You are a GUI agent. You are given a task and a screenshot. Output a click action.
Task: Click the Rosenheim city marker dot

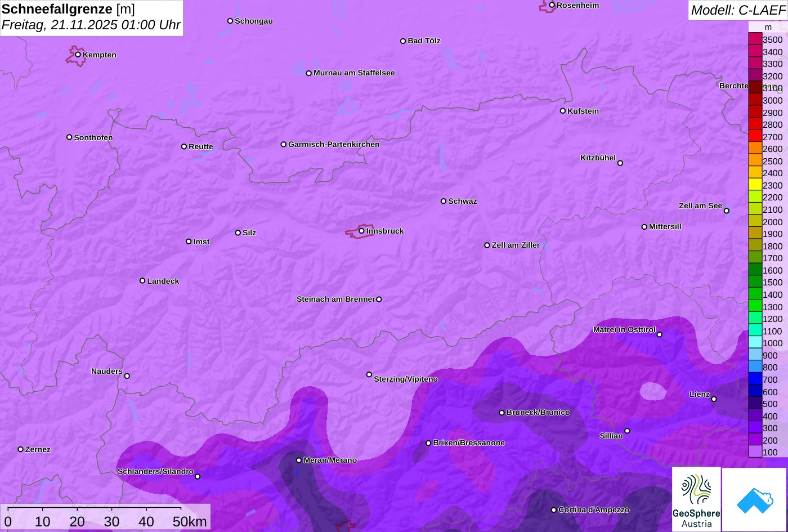(x=552, y=5)
